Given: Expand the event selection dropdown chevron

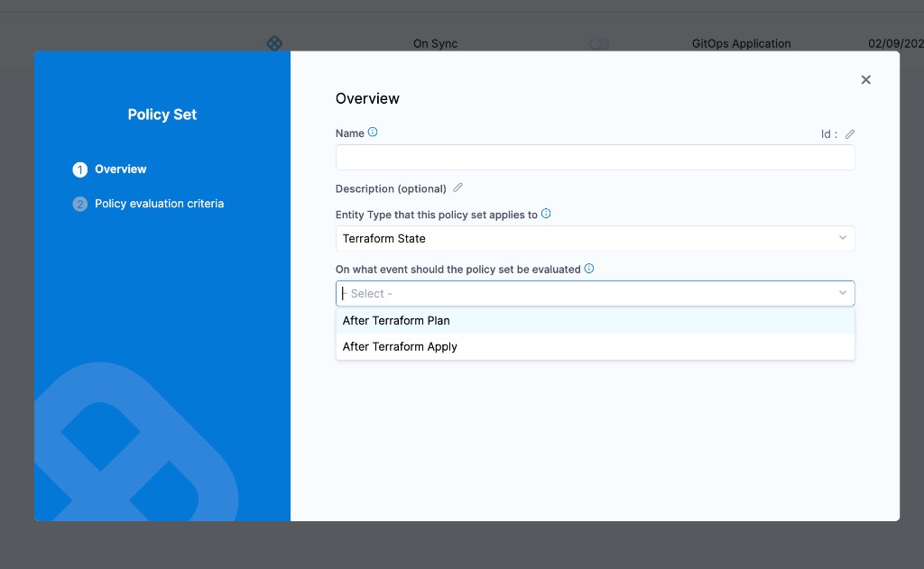Looking at the screenshot, I should click(842, 292).
